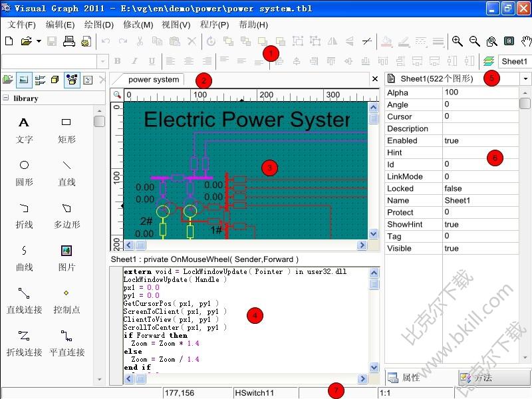Click the zoom to fit window icon
The width and height of the screenshot is (532, 399).
[491, 41]
